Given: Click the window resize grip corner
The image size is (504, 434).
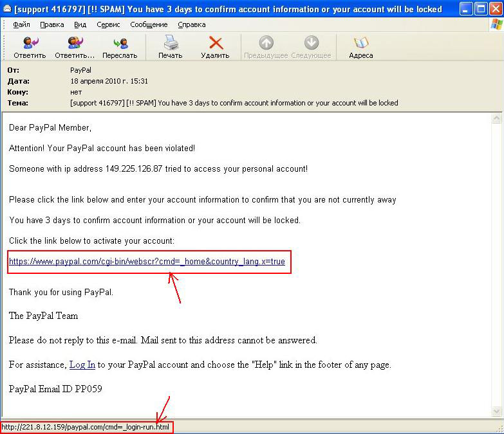Looking at the screenshot, I should [x=499, y=429].
